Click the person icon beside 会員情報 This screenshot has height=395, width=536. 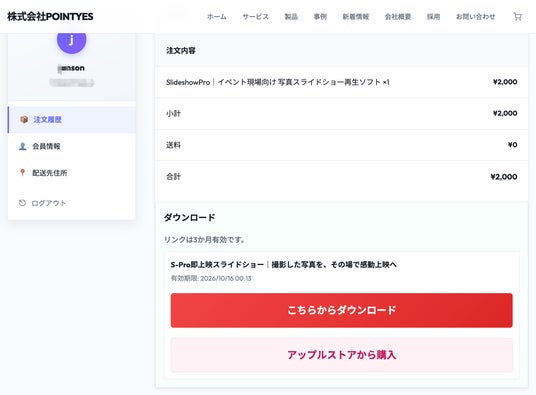pos(23,146)
